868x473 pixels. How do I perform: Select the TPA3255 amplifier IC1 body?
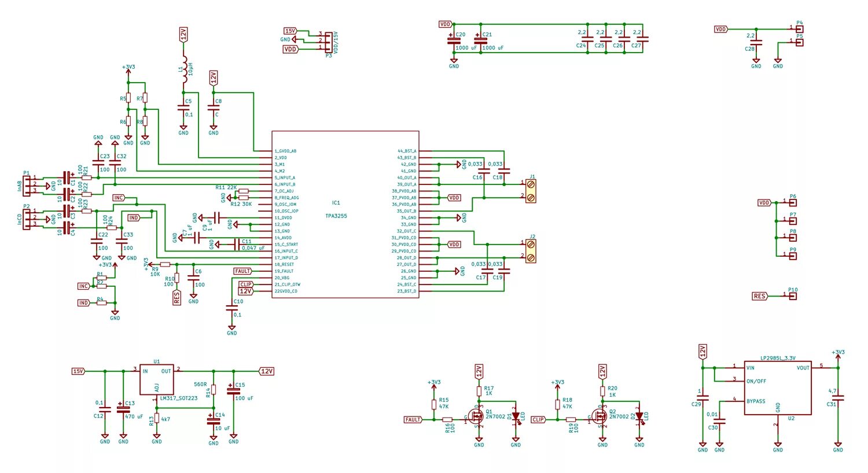pyautogui.click(x=345, y=215)
